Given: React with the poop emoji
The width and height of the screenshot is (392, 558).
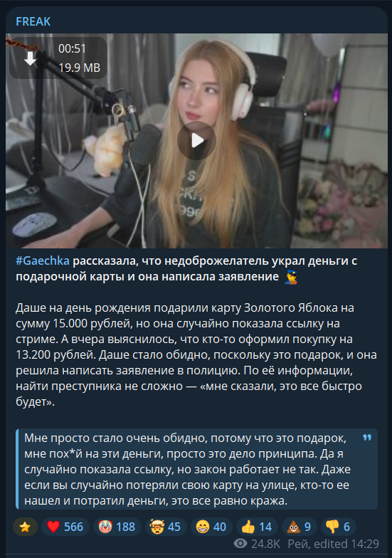Looking at the screenshot, I should (299, 527).
